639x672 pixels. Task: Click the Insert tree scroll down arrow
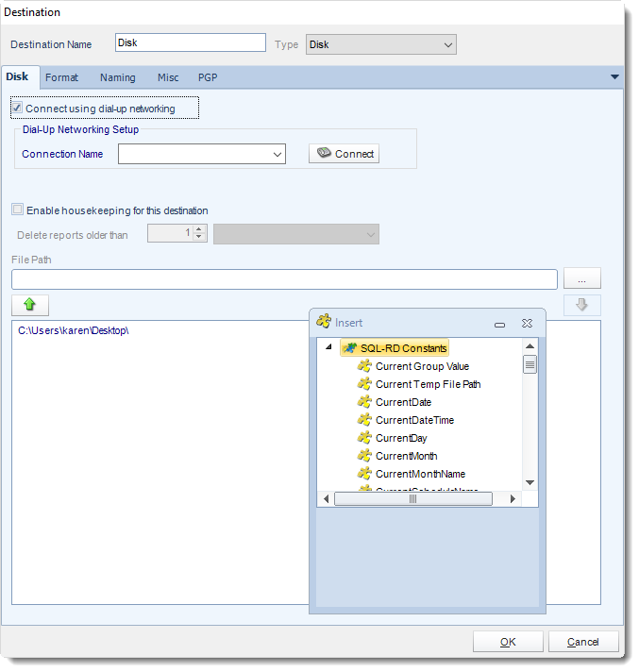pos(530,482)
